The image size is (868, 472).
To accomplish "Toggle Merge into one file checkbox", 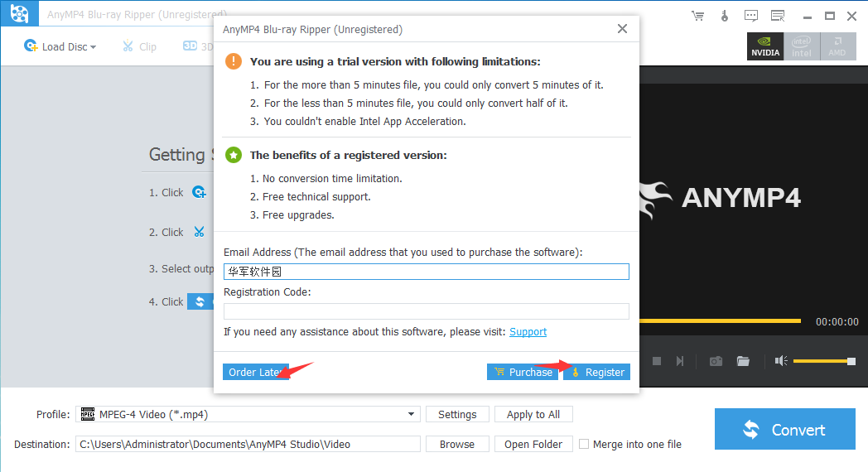I will [583, 445].
